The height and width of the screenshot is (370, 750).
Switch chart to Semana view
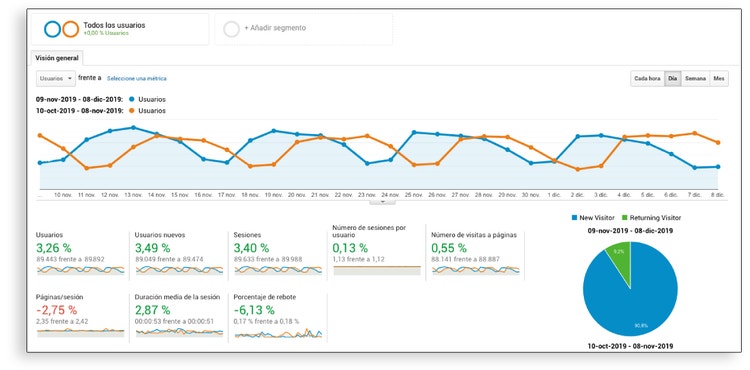(695, 78)
